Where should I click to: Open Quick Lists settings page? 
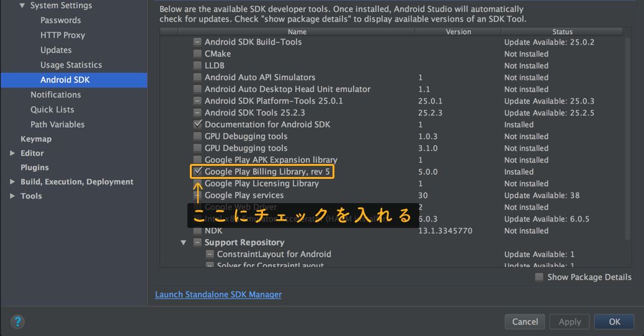click(52, 109)
